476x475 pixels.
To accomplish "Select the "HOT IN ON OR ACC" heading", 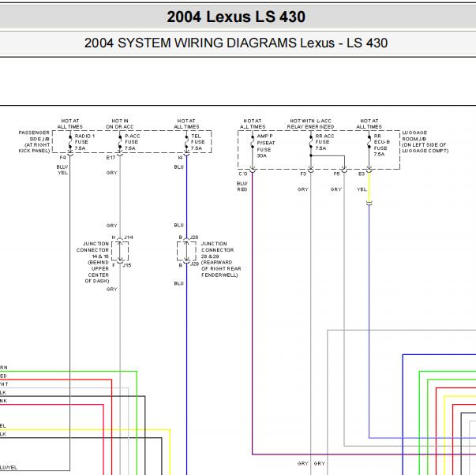I will 120,124.
